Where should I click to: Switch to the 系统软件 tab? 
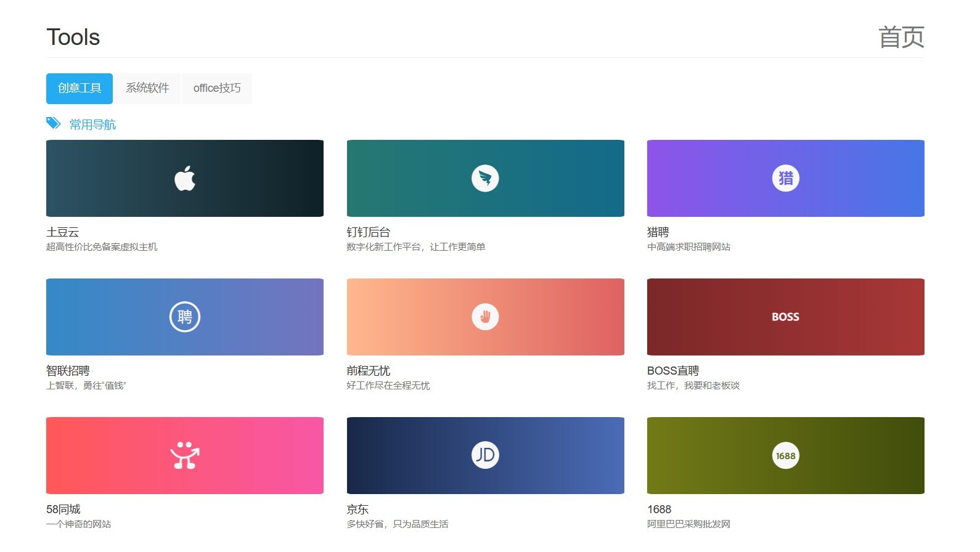tap(147, 88)
